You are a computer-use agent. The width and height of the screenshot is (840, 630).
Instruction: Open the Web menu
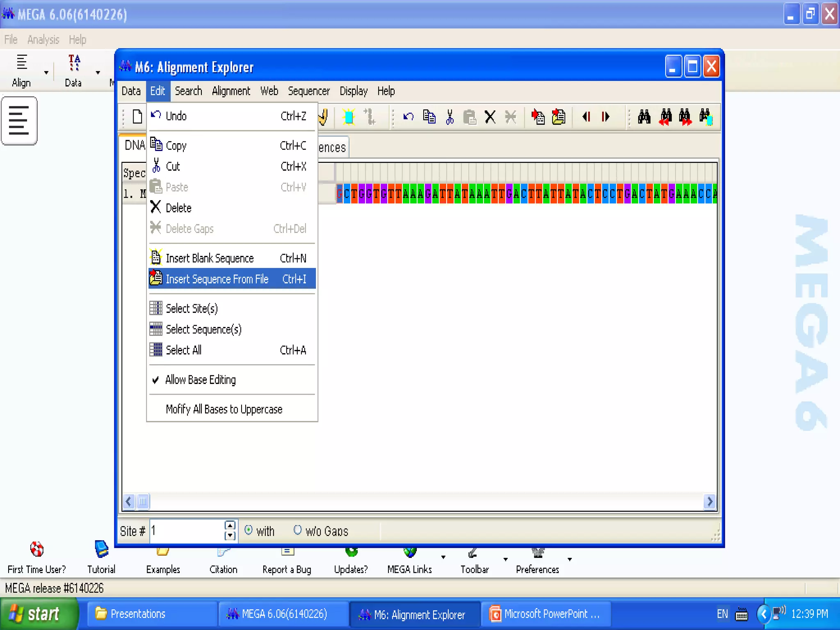coord(269,91)
